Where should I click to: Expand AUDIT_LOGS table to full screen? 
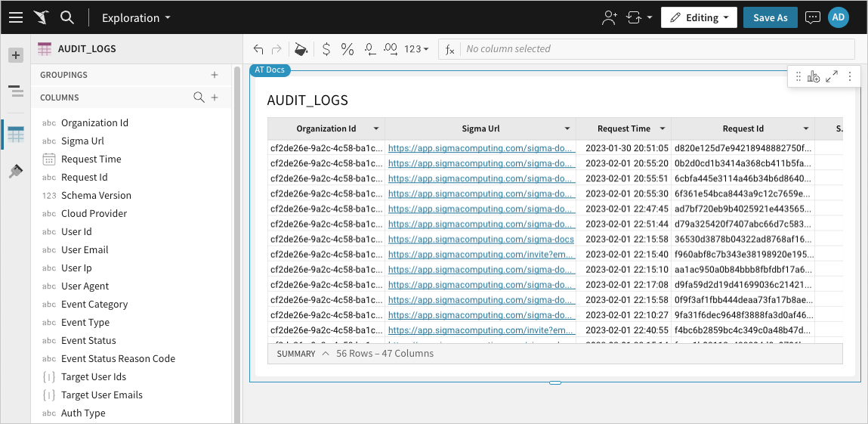(832, 76)
